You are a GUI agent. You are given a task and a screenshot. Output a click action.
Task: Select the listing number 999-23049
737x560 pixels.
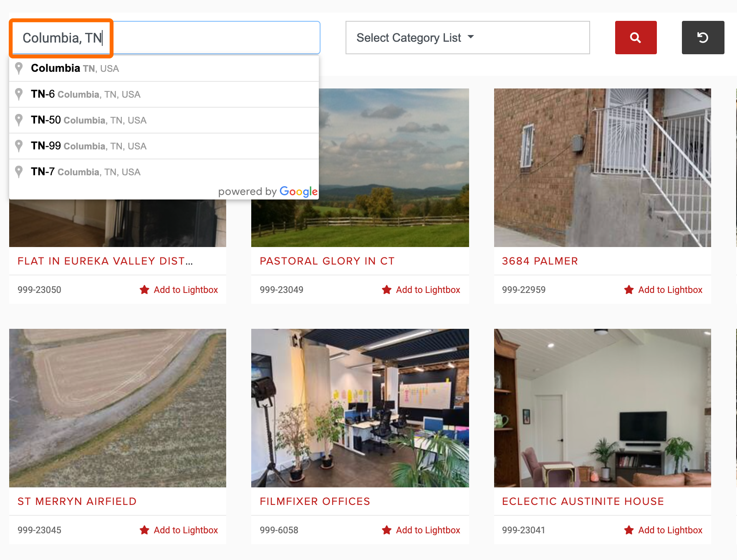pyautogui.click(x=282, y=290)
